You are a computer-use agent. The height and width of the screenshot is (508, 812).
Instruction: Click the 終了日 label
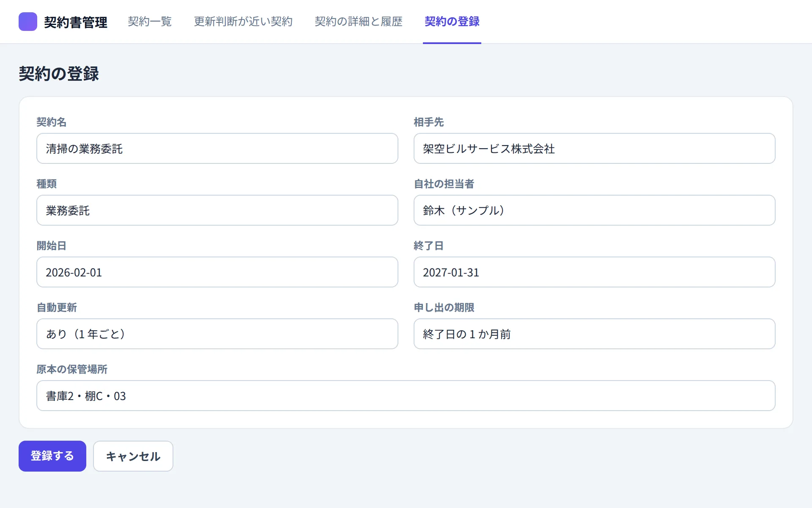(429, 246)
